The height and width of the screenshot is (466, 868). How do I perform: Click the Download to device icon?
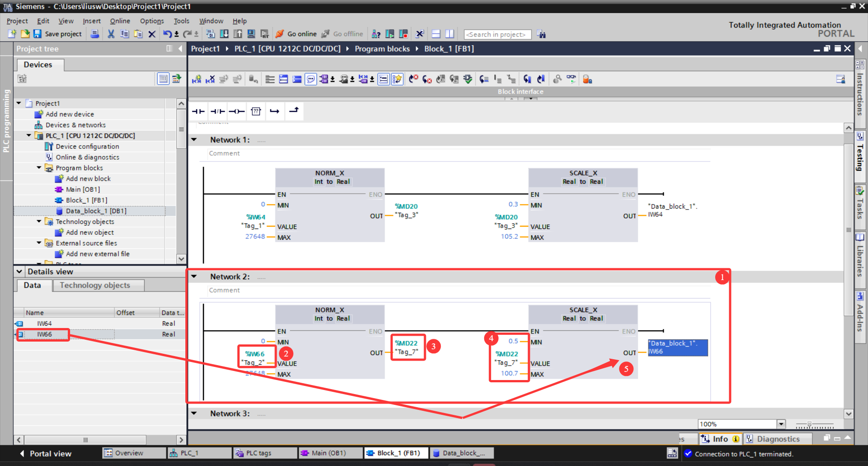click(x=224, y=34)
